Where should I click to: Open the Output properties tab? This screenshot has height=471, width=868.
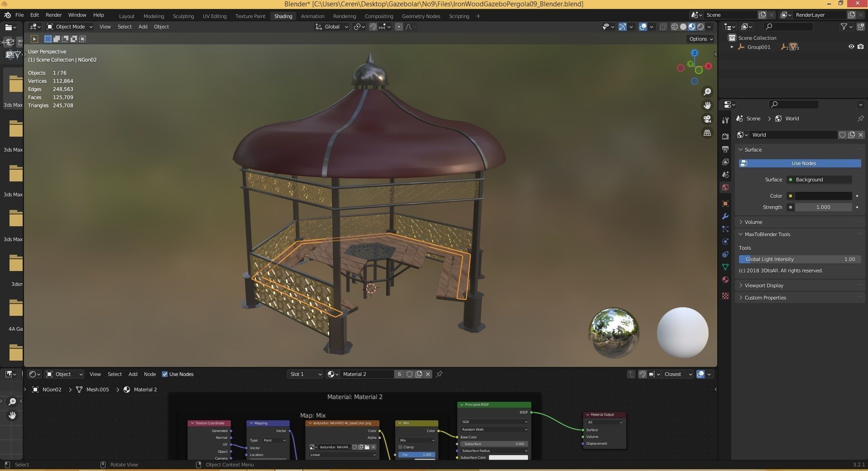(x=725, y=149)
